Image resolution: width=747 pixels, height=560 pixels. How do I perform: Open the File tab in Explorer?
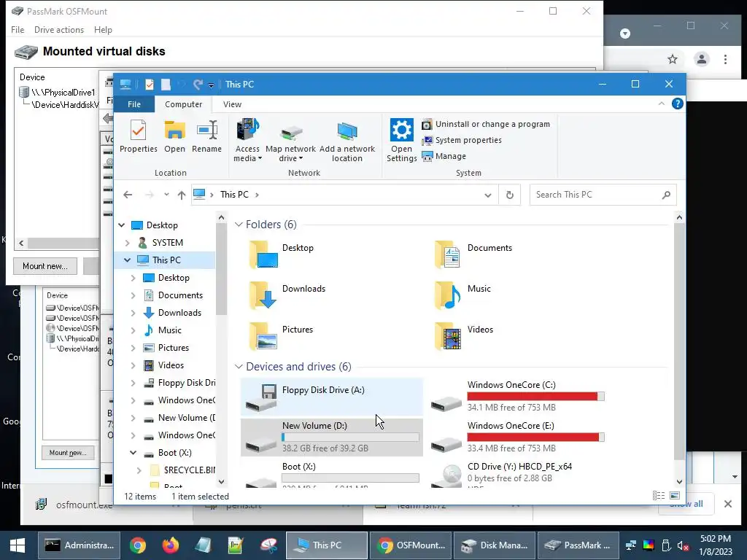(134, 104)
